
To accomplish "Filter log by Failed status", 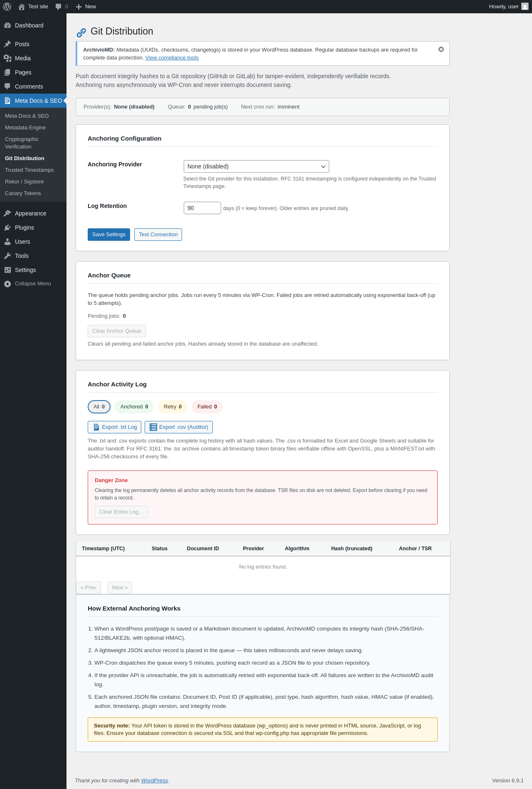I will (207, 407).
